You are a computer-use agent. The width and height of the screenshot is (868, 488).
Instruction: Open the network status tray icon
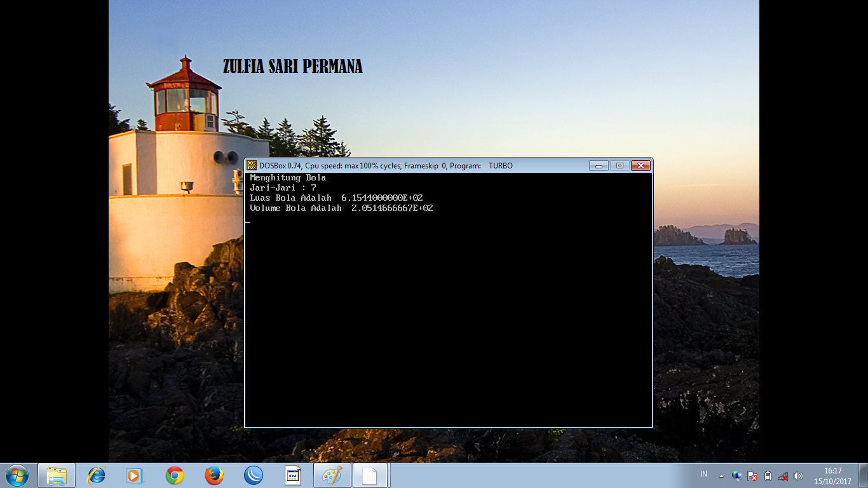point(736,475)
